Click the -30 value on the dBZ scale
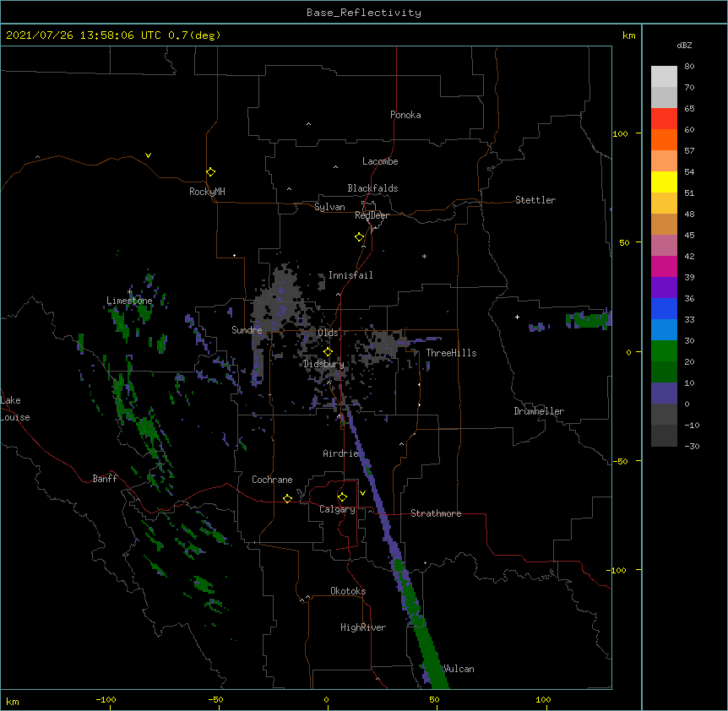The image size is (728, 711). tap(692, 446)
